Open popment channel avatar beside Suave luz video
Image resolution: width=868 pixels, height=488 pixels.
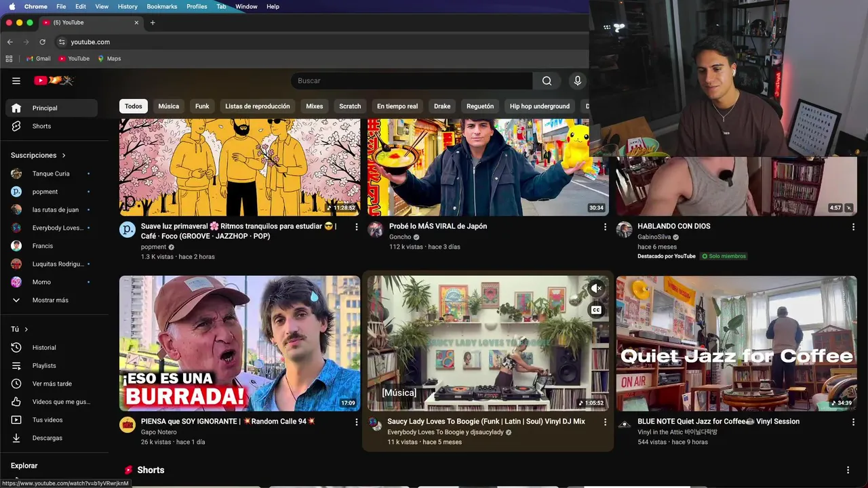127,230
